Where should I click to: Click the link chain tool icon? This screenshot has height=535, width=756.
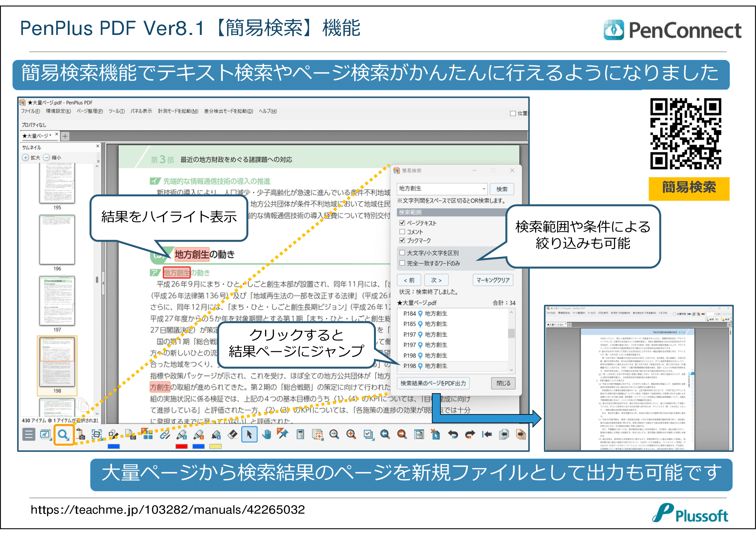tap(165, 434)
